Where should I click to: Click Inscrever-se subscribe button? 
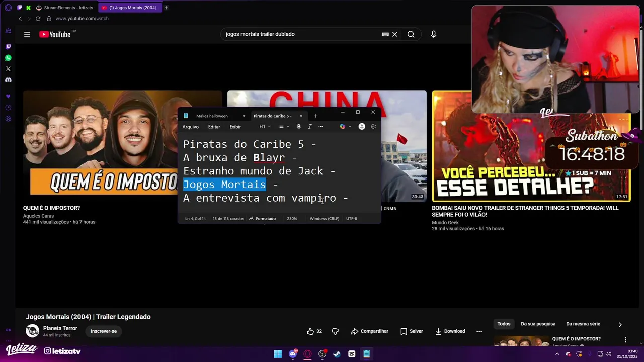coord(104,331)
